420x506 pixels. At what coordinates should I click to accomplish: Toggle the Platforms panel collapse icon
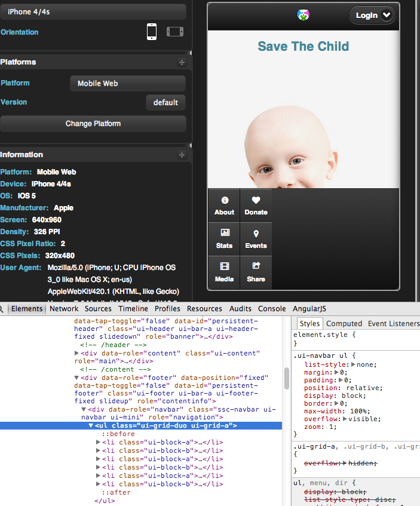click(x=182, y=62)
